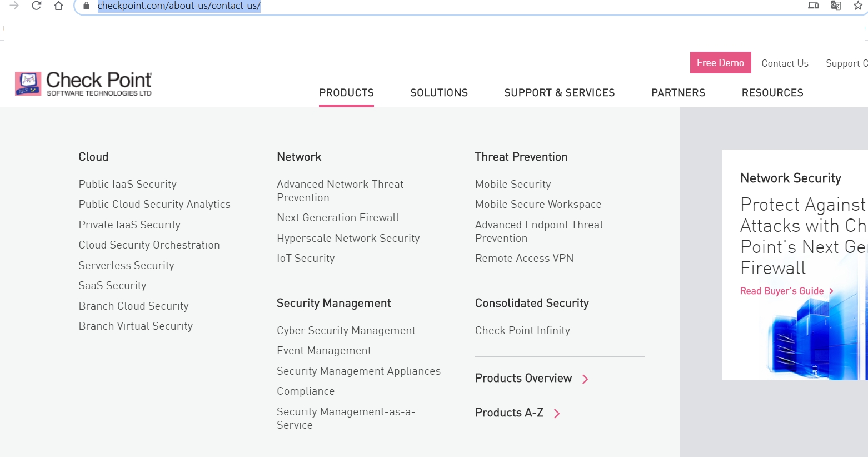Screen dimensions: 868x457
Task: Click the Network Security promo image
Action: click(806, 339)
